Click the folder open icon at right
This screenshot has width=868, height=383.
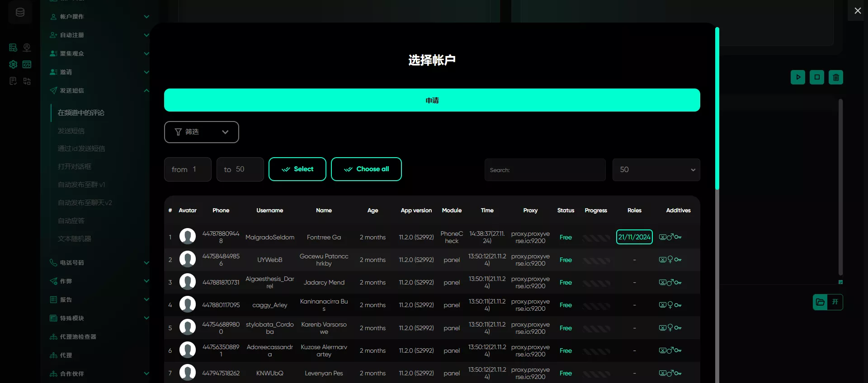click(x=820, y=302)
